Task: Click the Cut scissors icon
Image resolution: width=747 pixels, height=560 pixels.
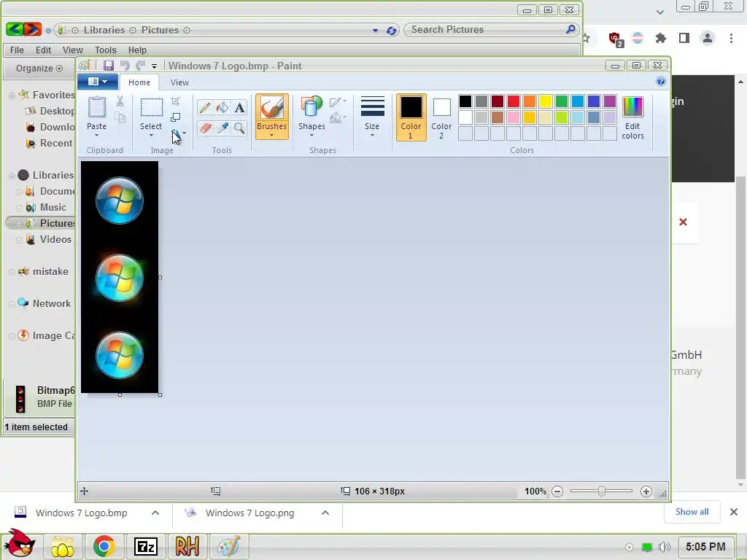Action: (x=120, y=101)
